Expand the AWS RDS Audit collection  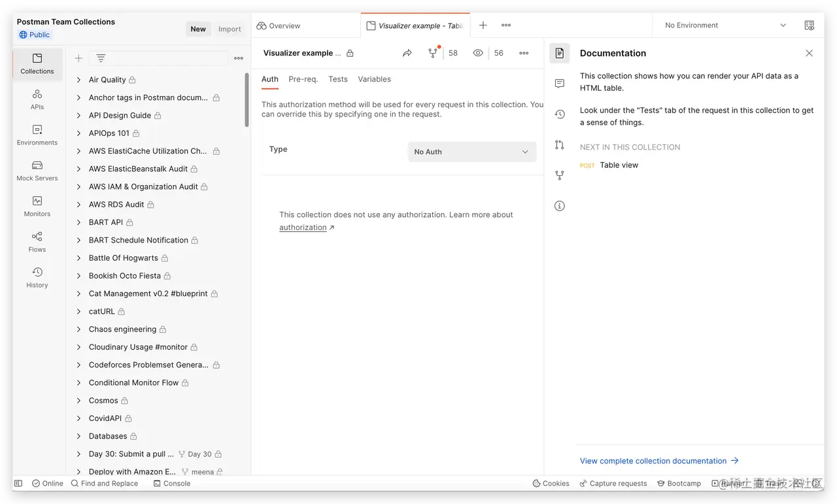pos(78,205)
